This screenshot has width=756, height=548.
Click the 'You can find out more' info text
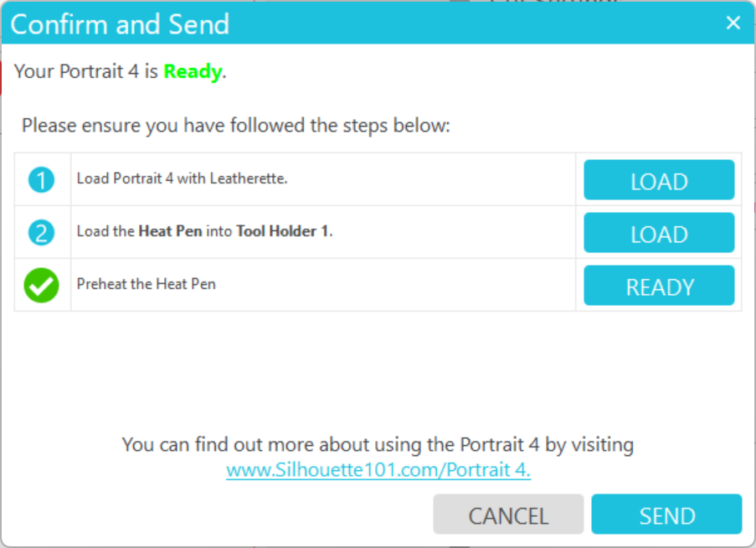378,444
